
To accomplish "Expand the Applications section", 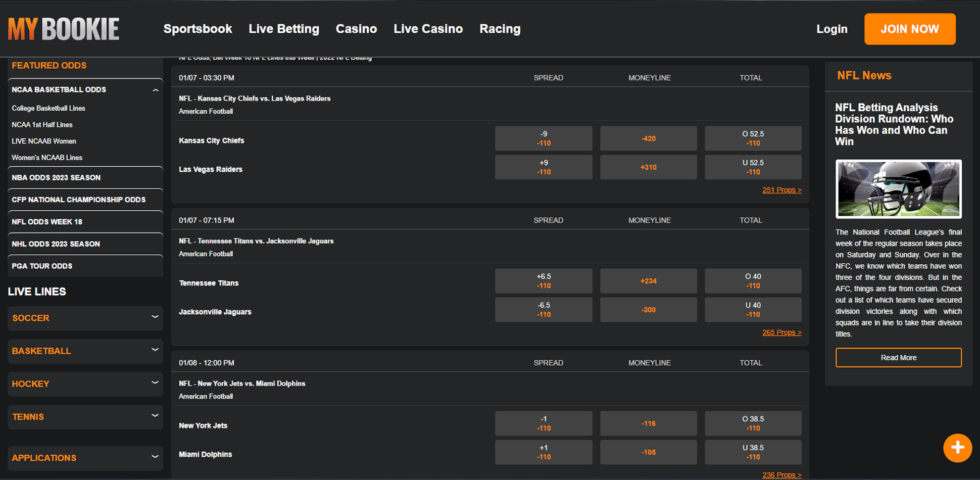I will [x=85, y=458].
